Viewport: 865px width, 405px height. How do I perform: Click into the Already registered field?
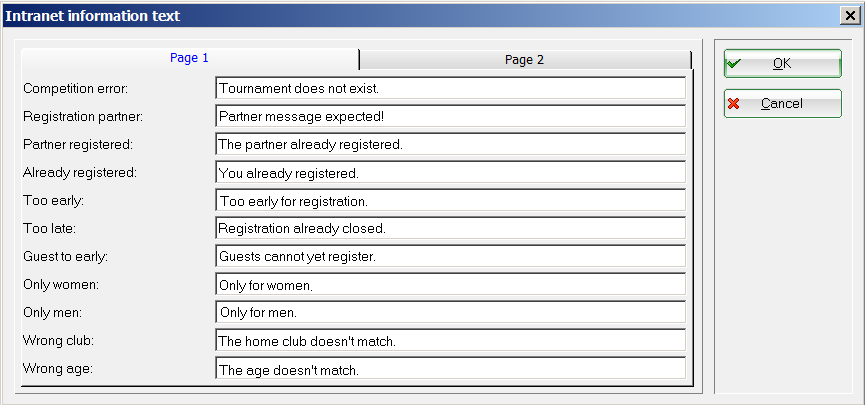[450, 172]
